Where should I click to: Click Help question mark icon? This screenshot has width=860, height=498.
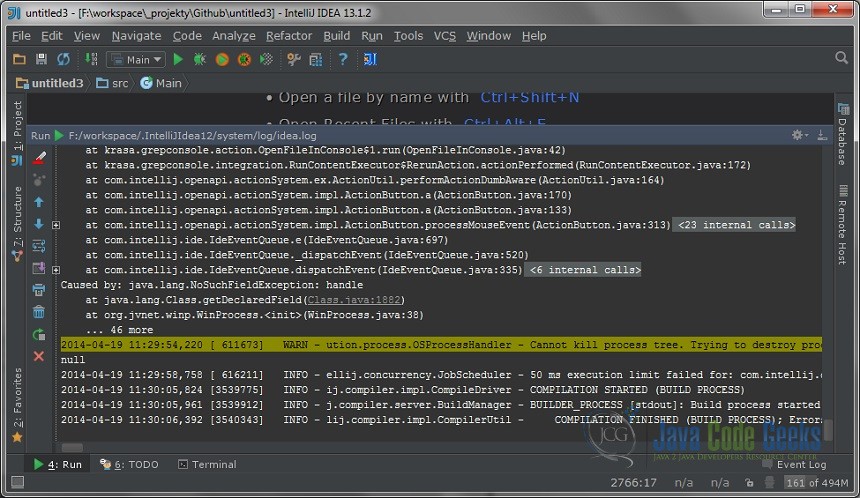(343, 59)
